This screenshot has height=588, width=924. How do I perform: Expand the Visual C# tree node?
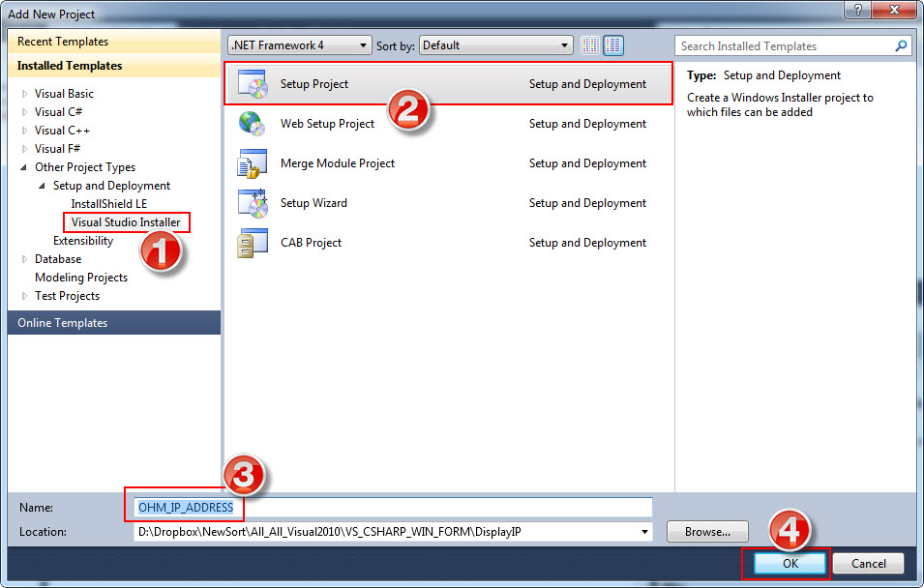[24, 112]
